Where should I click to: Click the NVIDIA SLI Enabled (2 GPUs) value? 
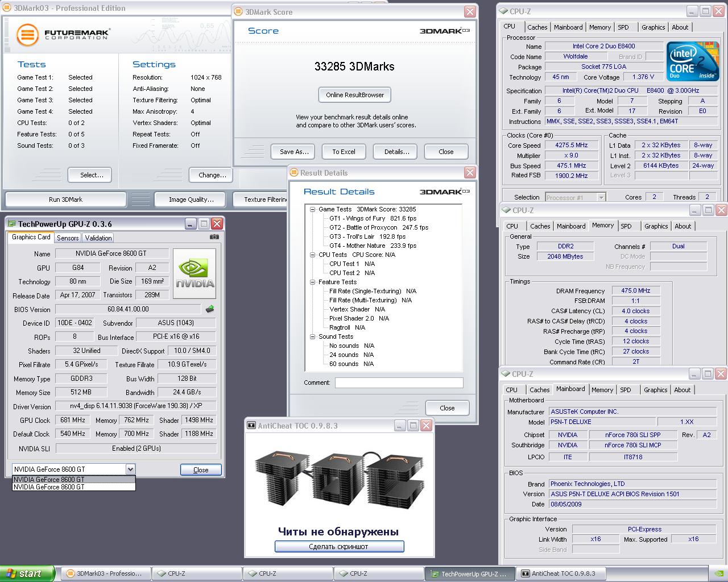tap(136, 448)
